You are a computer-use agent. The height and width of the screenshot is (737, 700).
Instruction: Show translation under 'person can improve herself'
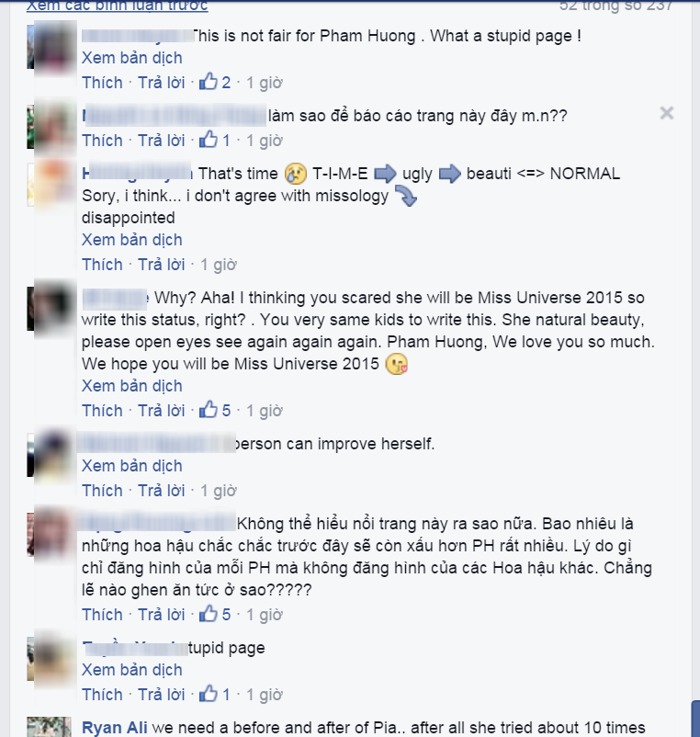[x=132, y=466]
